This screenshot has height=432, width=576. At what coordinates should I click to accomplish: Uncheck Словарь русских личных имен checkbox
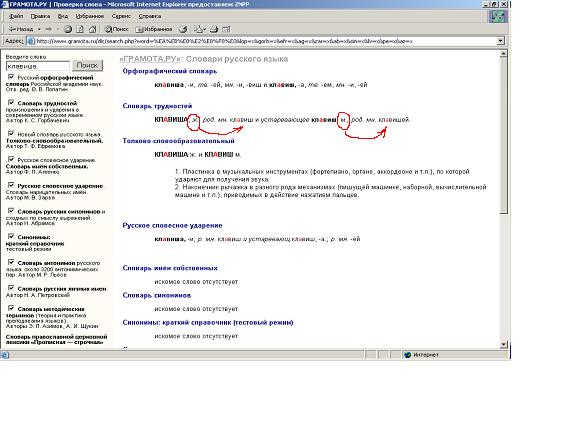pos(11,288)
